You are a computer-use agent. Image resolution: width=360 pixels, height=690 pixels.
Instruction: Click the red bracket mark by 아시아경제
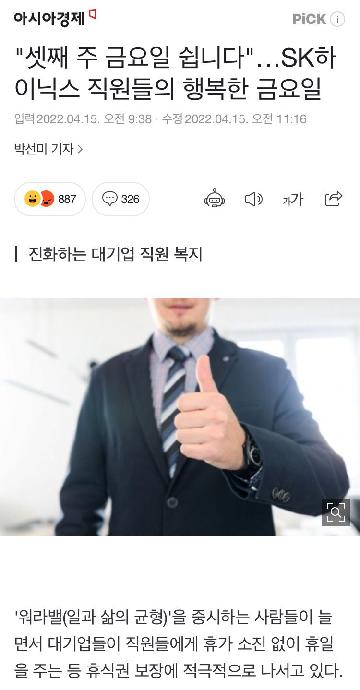92,14
